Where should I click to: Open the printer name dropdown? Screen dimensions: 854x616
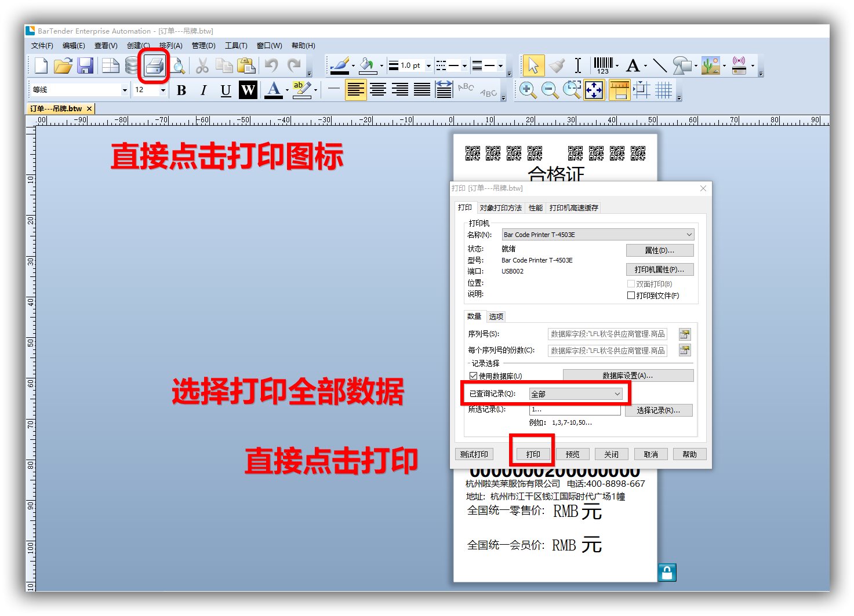click(689, 235)
